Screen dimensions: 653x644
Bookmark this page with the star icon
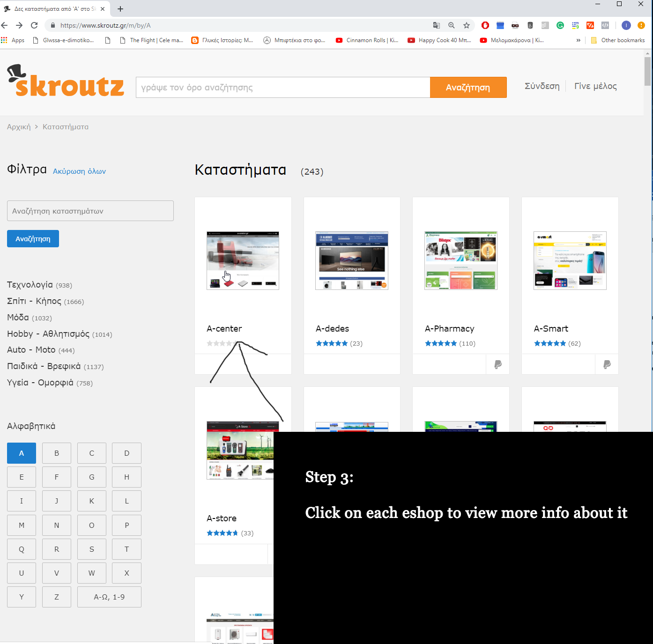pos(467,25)
